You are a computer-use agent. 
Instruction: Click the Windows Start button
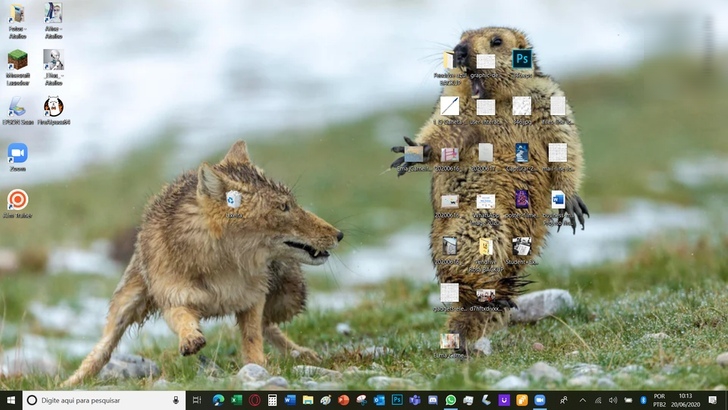coord(11,400)
